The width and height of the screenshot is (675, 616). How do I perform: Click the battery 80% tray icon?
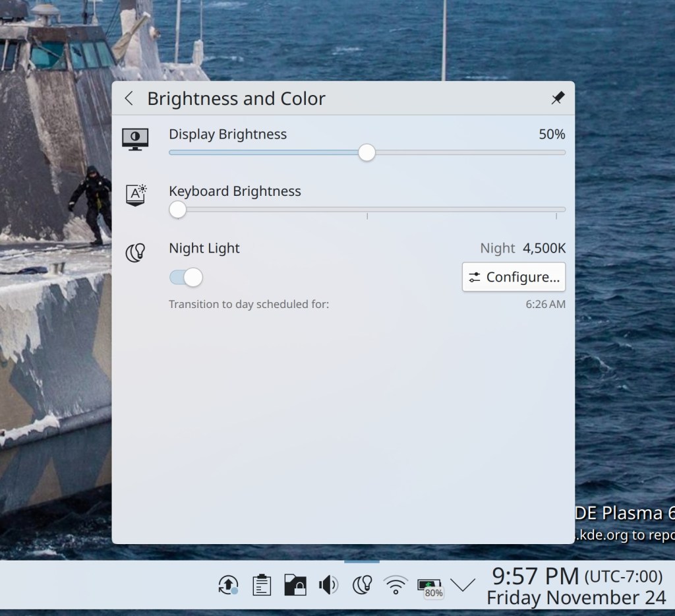click(429, 586)
